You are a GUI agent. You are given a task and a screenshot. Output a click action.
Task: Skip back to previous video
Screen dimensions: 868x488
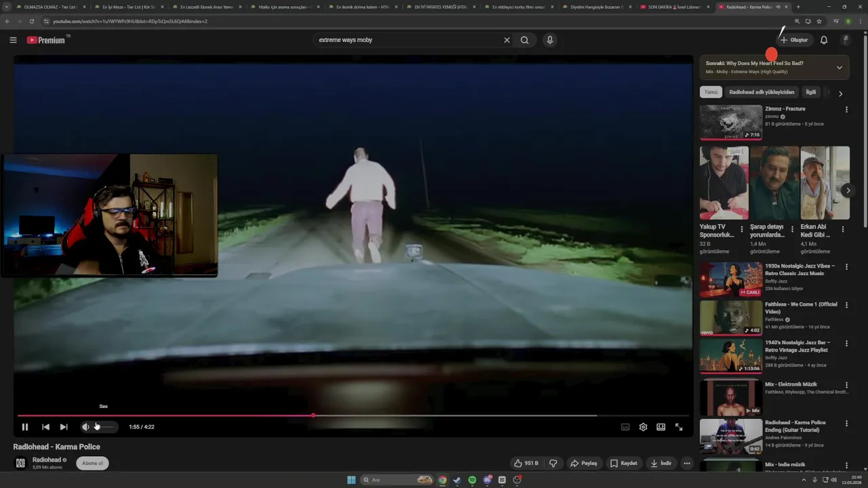tap(45, 427)
